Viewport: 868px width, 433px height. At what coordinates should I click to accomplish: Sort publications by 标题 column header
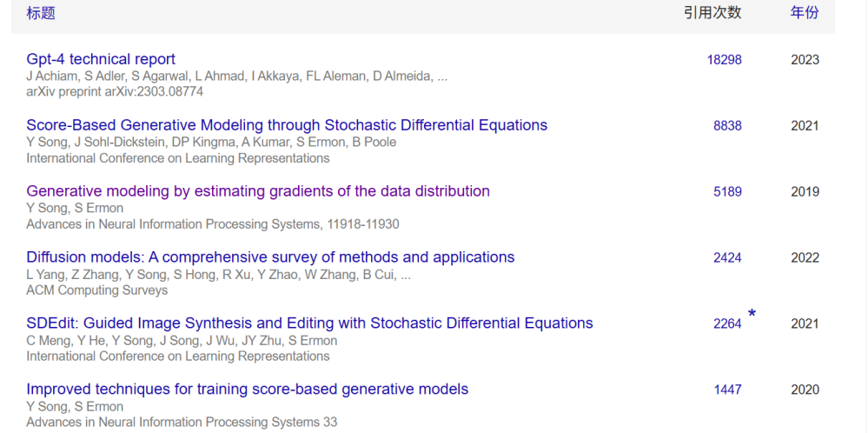pyautogui.click(x=41, y=13)
